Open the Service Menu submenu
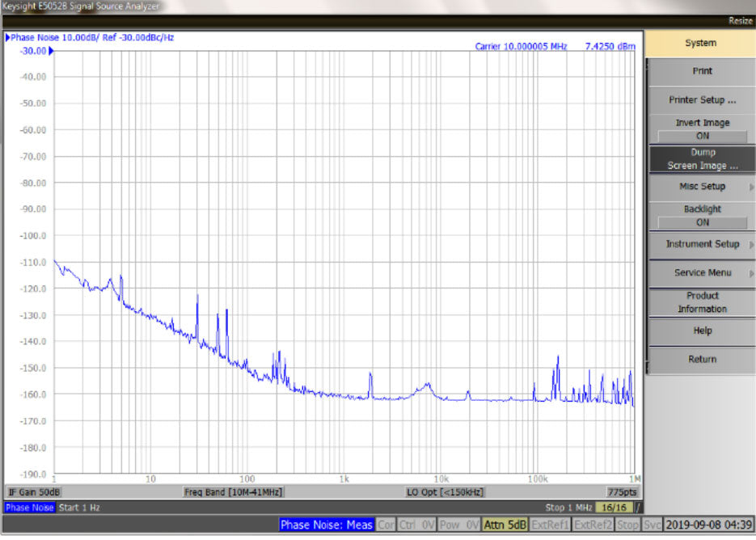756x540 pixels. pyautogui.click(x=702, y=273)
